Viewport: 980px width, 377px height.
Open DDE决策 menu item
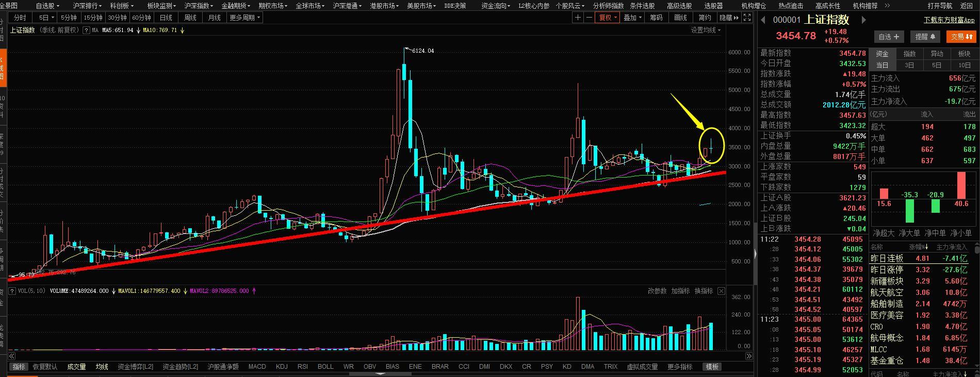pos(455,6)
